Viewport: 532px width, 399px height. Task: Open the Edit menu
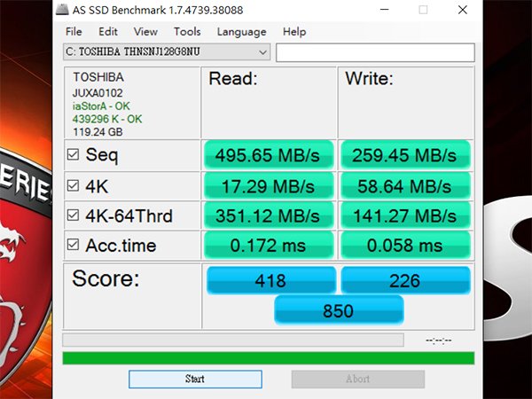tap(109, 32)
